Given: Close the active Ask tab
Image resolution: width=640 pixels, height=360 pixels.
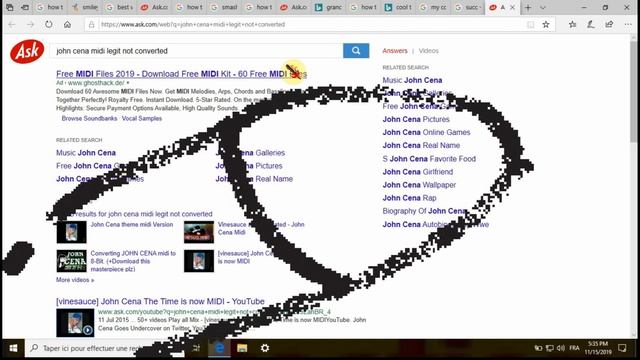Looking at the screenshot, I should [x=513, y=7].
